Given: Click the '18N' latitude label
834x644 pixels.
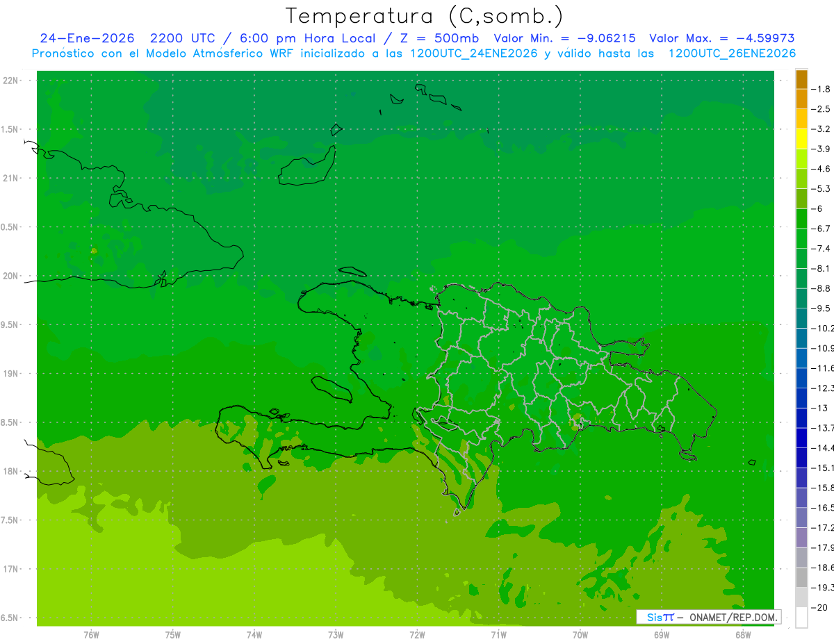Looking at the screenshot, I should pyautogui.click(x=10, y=471).
